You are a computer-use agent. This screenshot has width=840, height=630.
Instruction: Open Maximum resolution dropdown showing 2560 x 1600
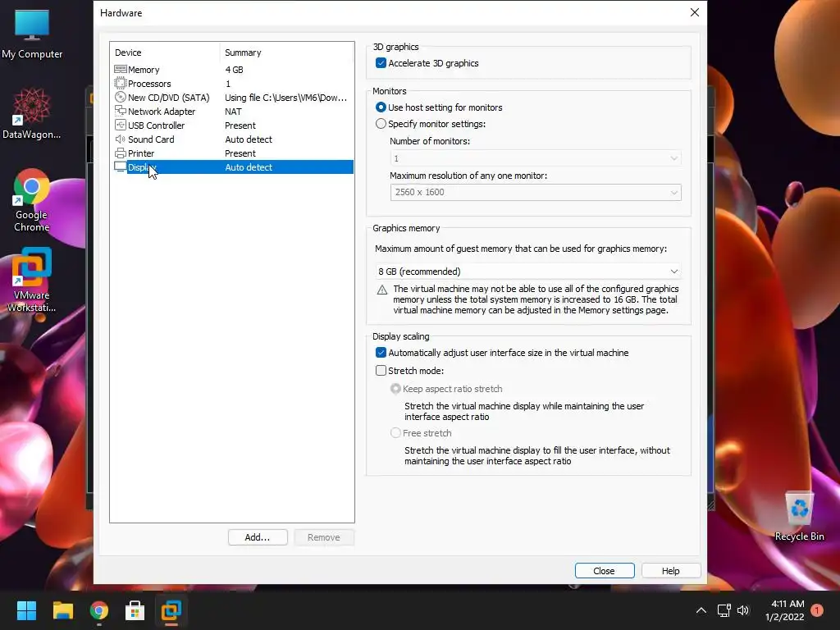(536, 192)
